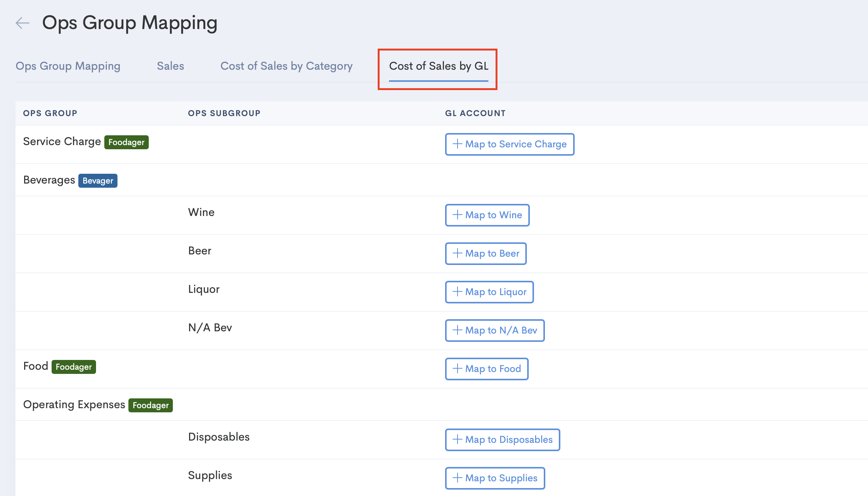
Task: Click the Bevager badge next to Beverages
Action: [98, 181]
